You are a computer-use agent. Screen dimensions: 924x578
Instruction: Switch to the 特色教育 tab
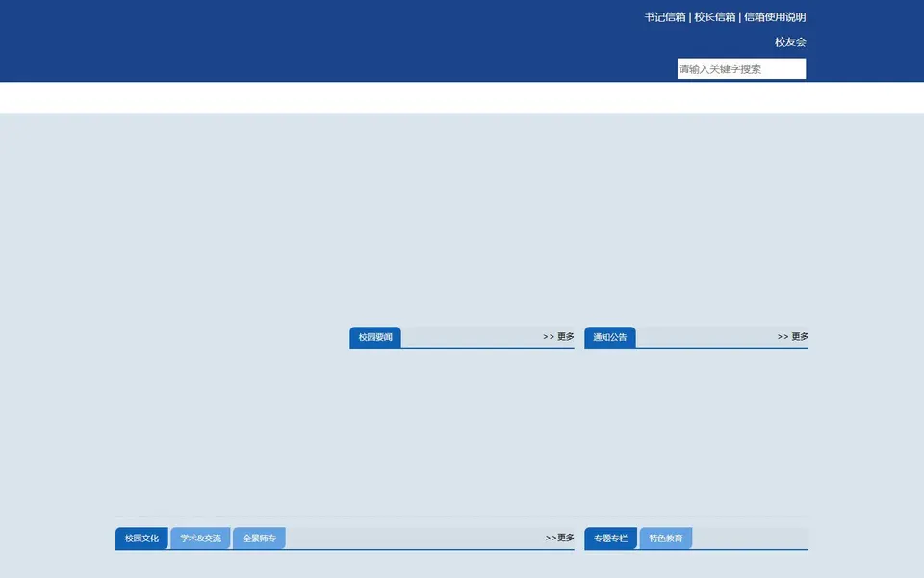click(x=666, y=539)
